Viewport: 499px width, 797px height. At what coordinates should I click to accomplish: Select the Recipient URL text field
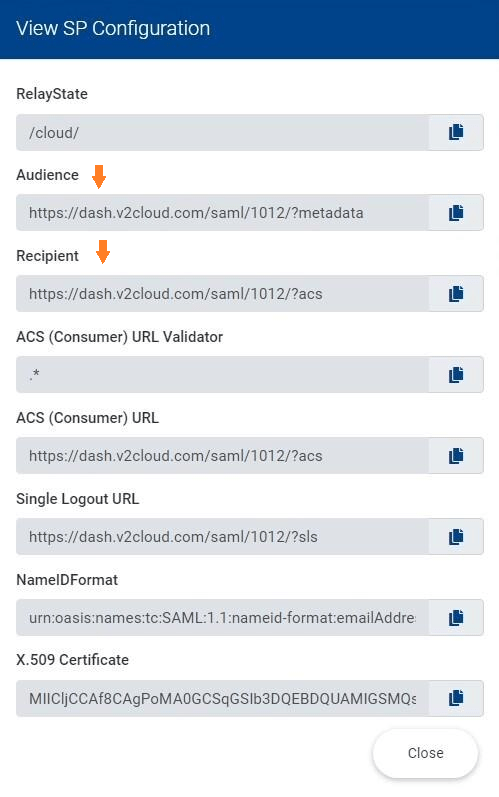coord(223,294)
